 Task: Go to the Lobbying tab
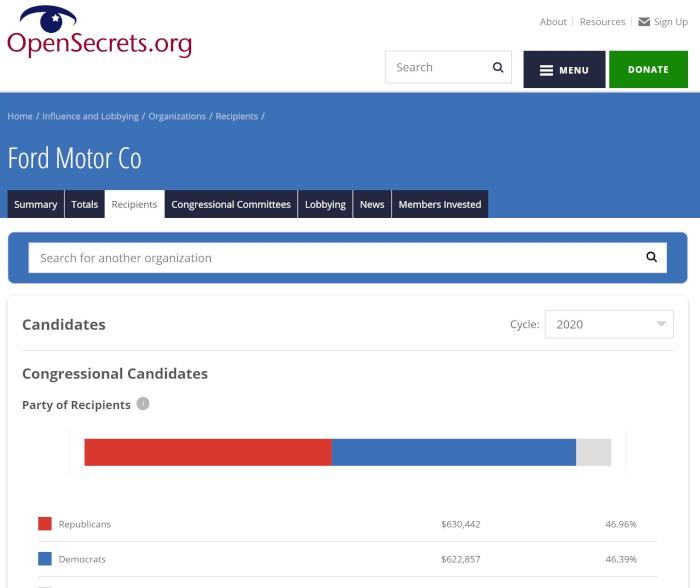pos(325,204)
